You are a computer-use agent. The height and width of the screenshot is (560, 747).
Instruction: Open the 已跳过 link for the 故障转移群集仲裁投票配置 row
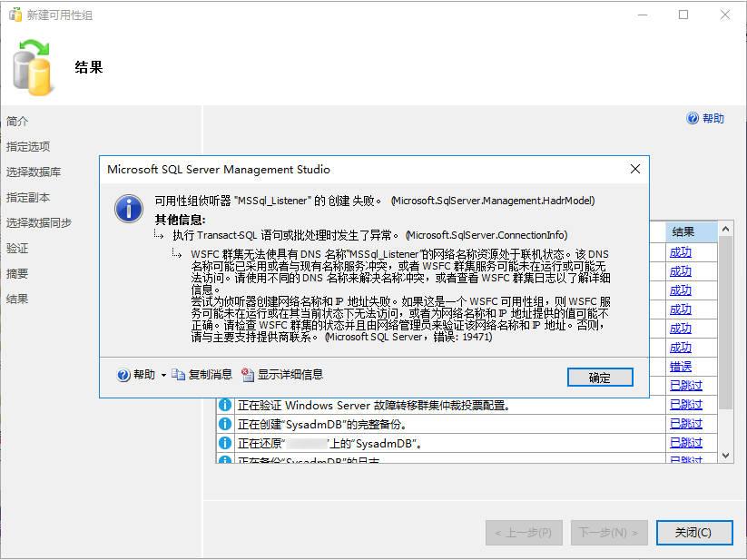click(686, 405)
